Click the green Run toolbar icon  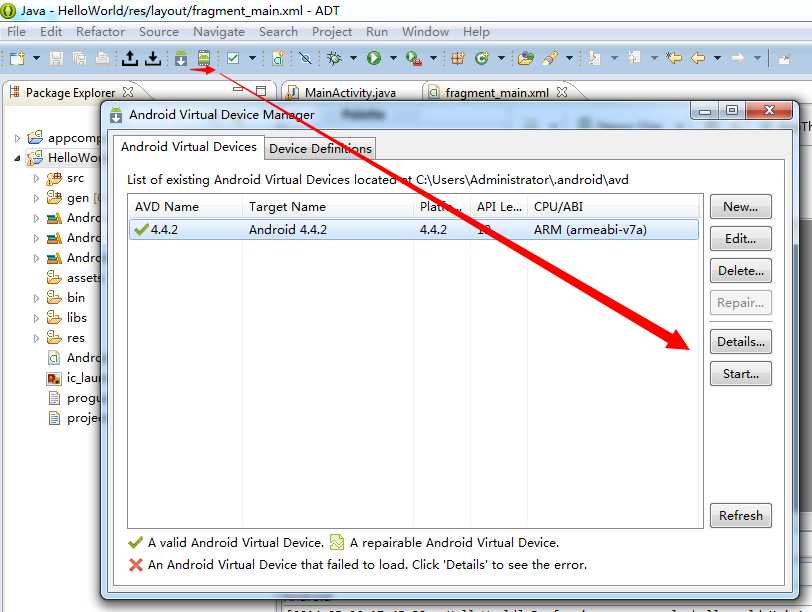click(373, 58)
